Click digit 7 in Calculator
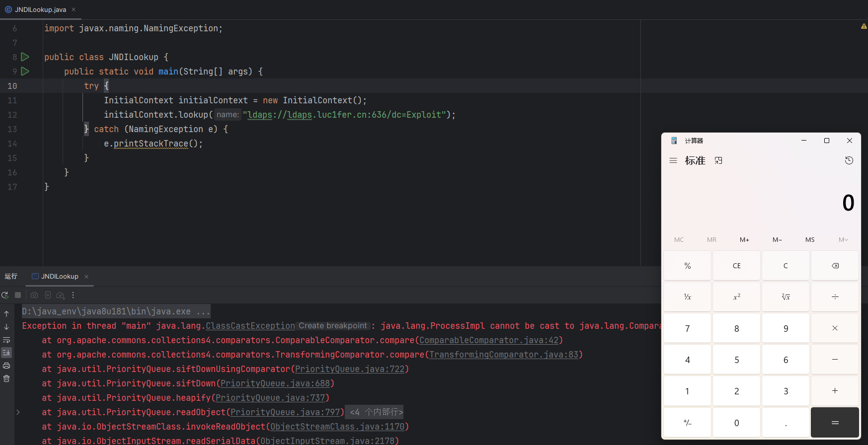This screenshot has width=868, height=445. (x=687, y=328)
